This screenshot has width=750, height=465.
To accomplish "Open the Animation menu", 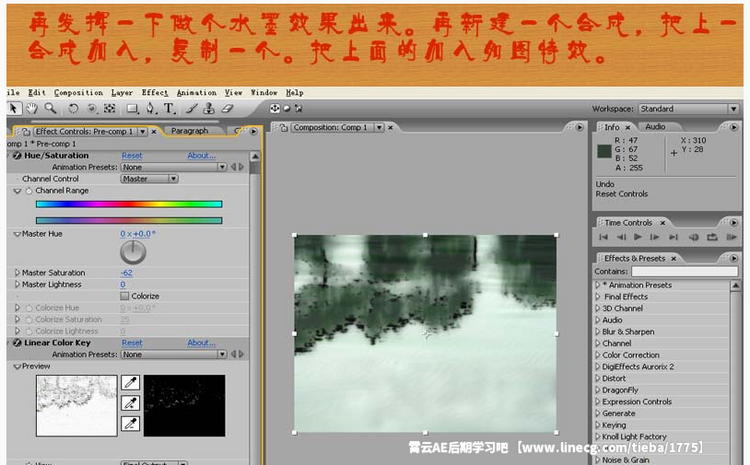I will pyautogui.click(x=197, y=93).
